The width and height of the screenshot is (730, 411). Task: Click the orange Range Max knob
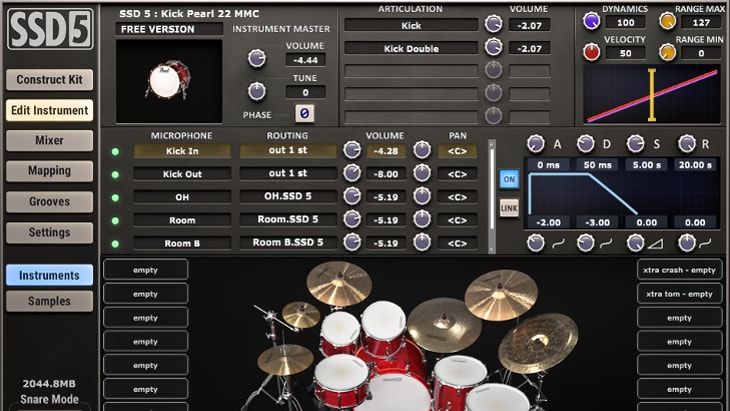(x=667, y=21)
